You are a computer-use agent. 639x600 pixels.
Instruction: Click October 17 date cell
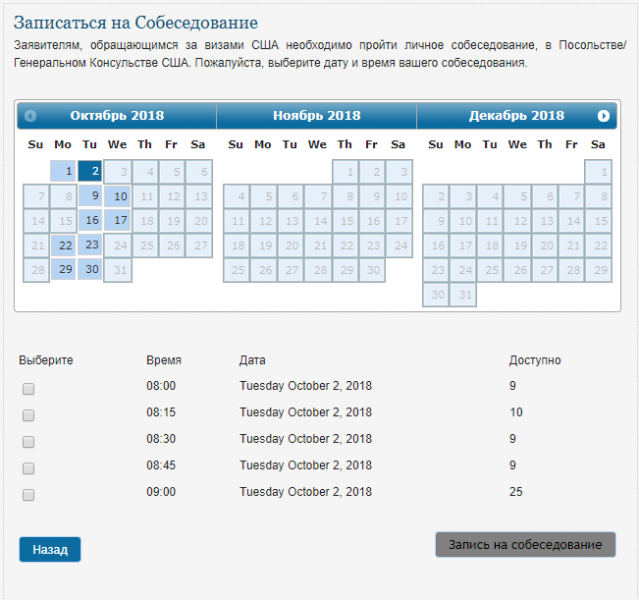tap(117, 220)
